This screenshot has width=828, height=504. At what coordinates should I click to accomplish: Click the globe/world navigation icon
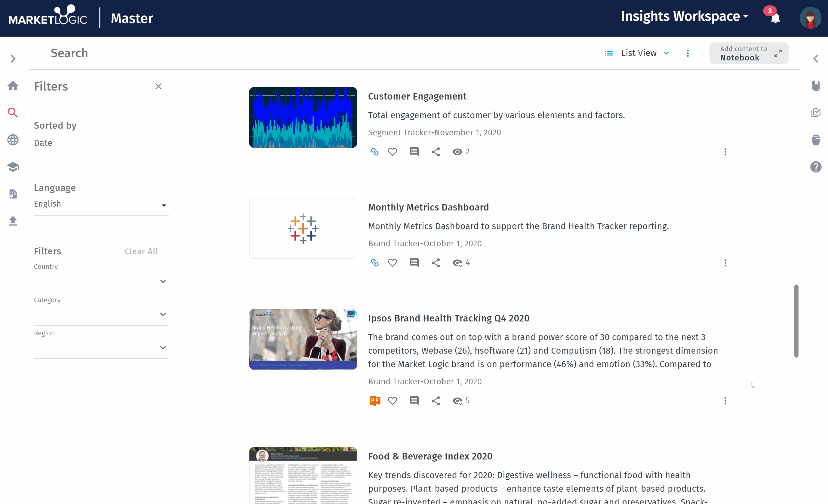pos(14,140)
